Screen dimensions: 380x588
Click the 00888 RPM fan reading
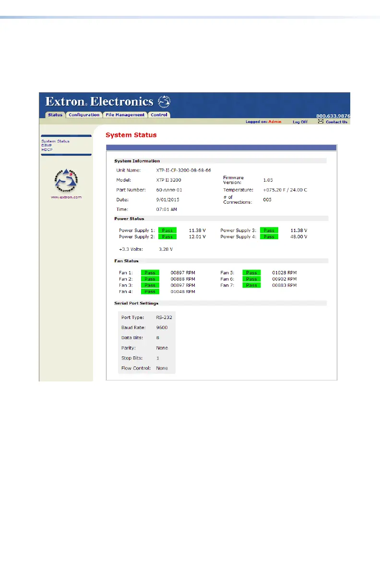pos(183,279)
